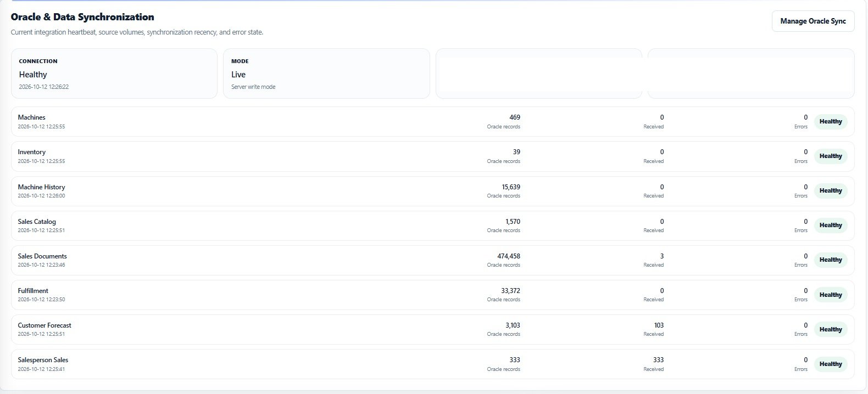Image resolution: width=868 pixels, height=394 pixels.
Task: Click the Healthy badge for Salesperson Sales
Action: click(831, 364)
